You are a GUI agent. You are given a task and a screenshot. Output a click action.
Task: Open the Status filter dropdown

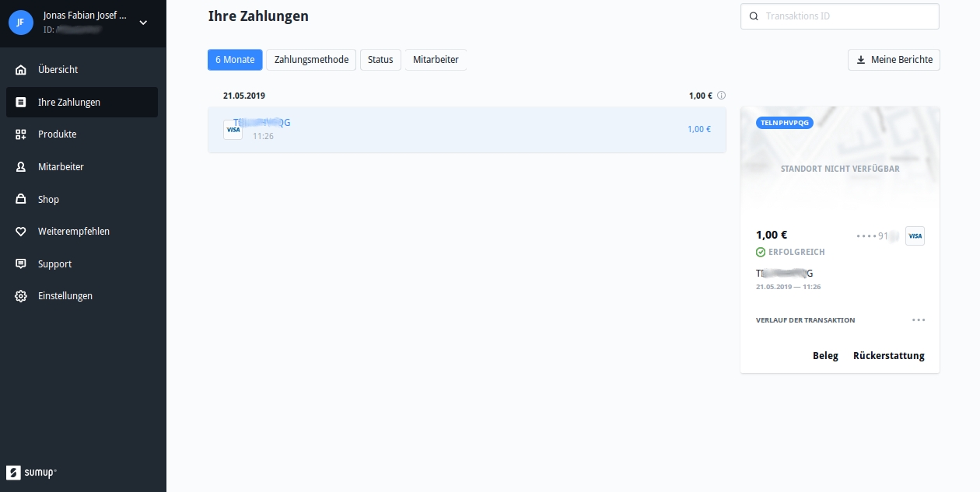coord(380,60)
